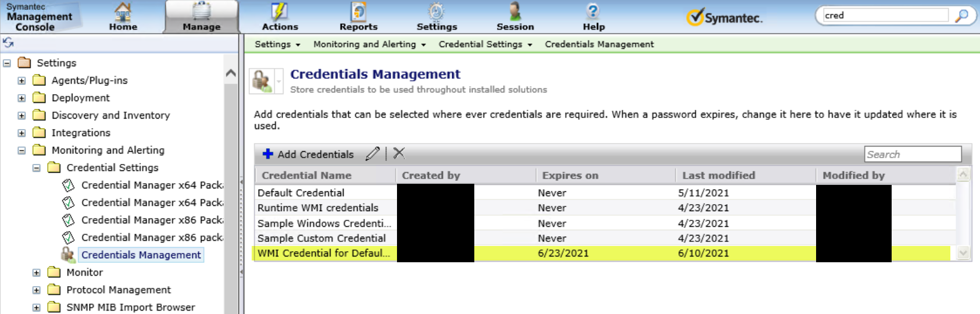Select Discovery and Inventory tree item
The width and height of the screenshot is (980, 314).
click(x=110, y=115)
